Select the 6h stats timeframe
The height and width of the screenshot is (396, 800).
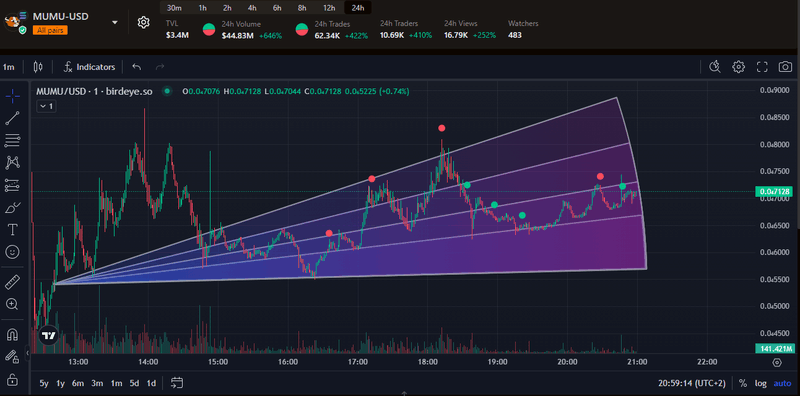click(277, 8)
